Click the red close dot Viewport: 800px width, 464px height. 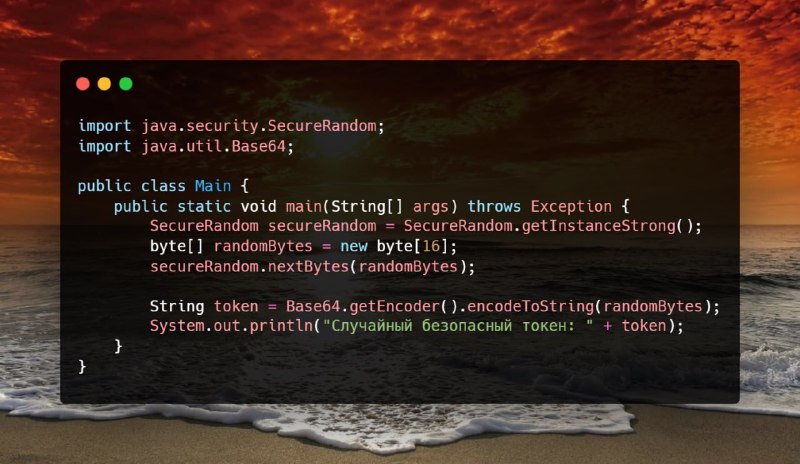pos(83,84)
